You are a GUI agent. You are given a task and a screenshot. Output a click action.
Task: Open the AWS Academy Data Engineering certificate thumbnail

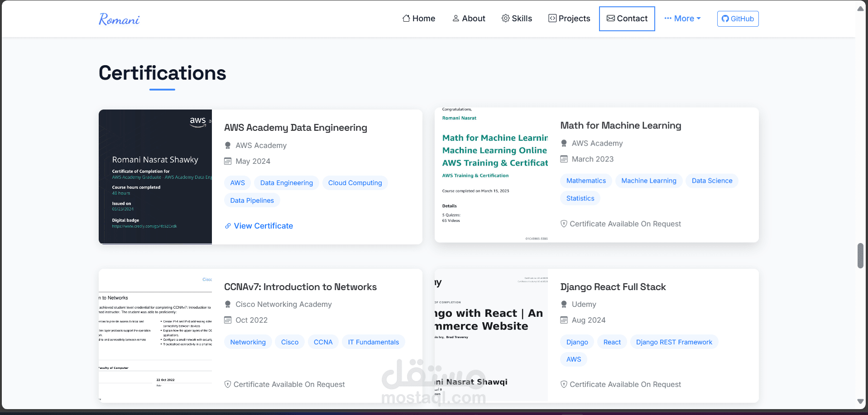[x=155, y=177]
